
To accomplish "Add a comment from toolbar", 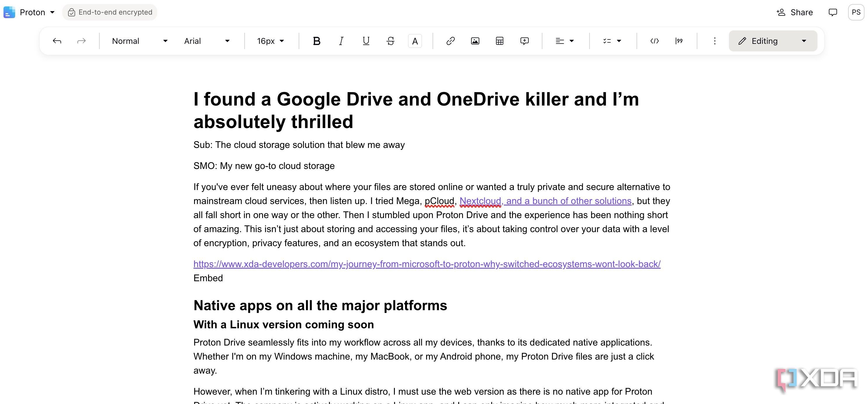I will [524, 41].
